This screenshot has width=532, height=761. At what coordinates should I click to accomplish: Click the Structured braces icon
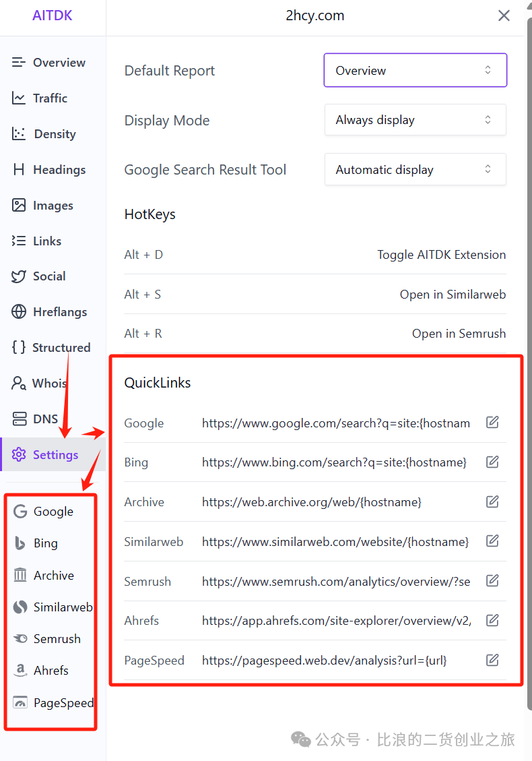[19, 348]
